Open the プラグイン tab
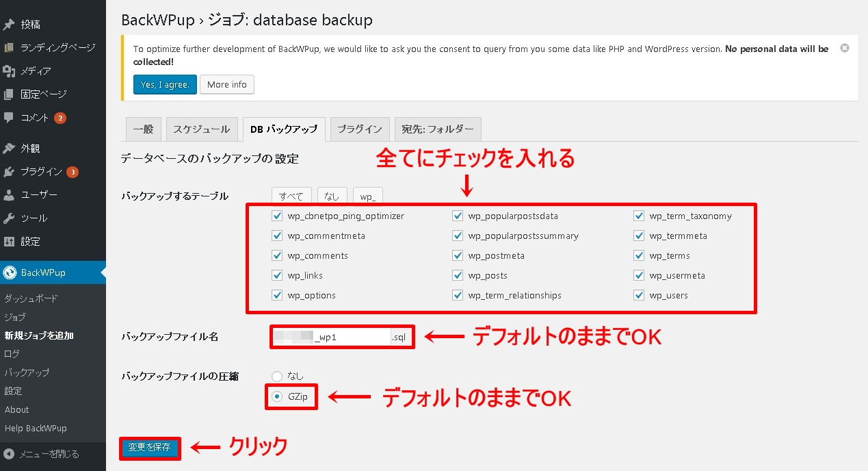The height and width of the screenshot is (471, 868). click(360, 129)
